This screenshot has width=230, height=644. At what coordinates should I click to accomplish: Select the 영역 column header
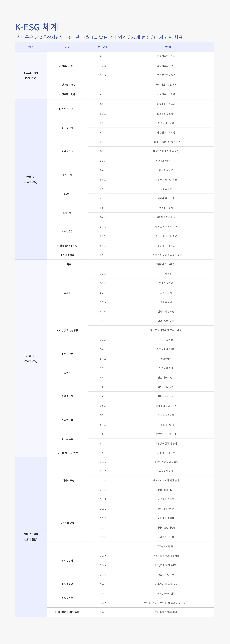pos(31,47)
